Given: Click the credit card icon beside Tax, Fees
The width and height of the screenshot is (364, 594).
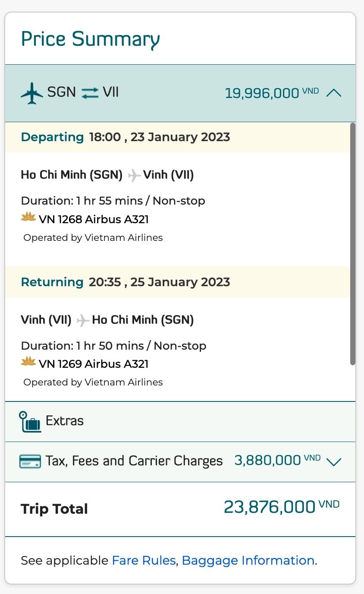Looking at the screenshot, I should coord(30,461).
